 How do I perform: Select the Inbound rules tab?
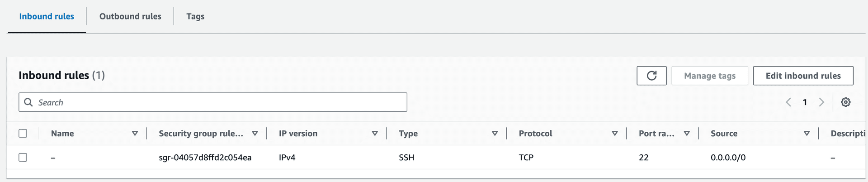pyautogui.click(x=47, y=16)
